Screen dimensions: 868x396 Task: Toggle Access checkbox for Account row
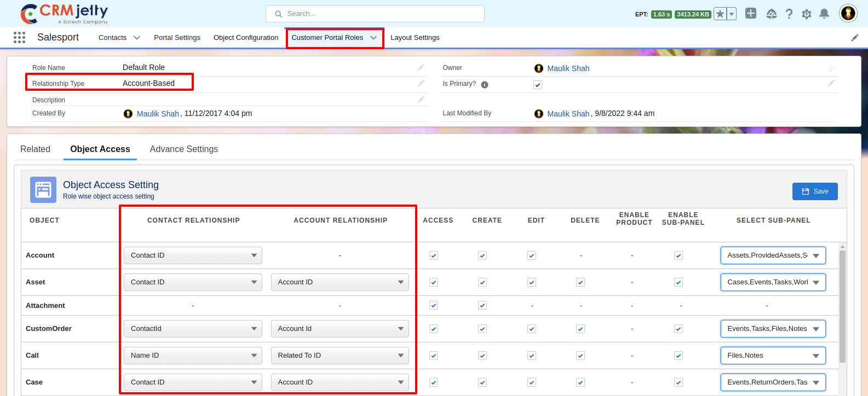pos(434,255)
